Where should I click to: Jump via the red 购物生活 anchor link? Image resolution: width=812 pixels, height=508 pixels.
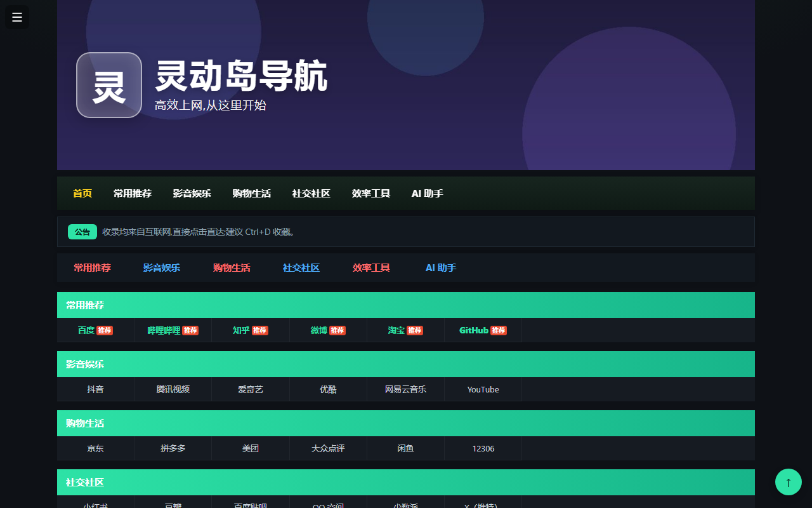(x=232, y=268)
